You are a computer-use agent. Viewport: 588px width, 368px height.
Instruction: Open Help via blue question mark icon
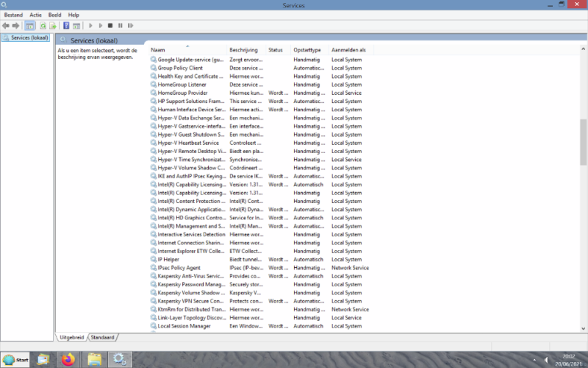coord(66,26)
